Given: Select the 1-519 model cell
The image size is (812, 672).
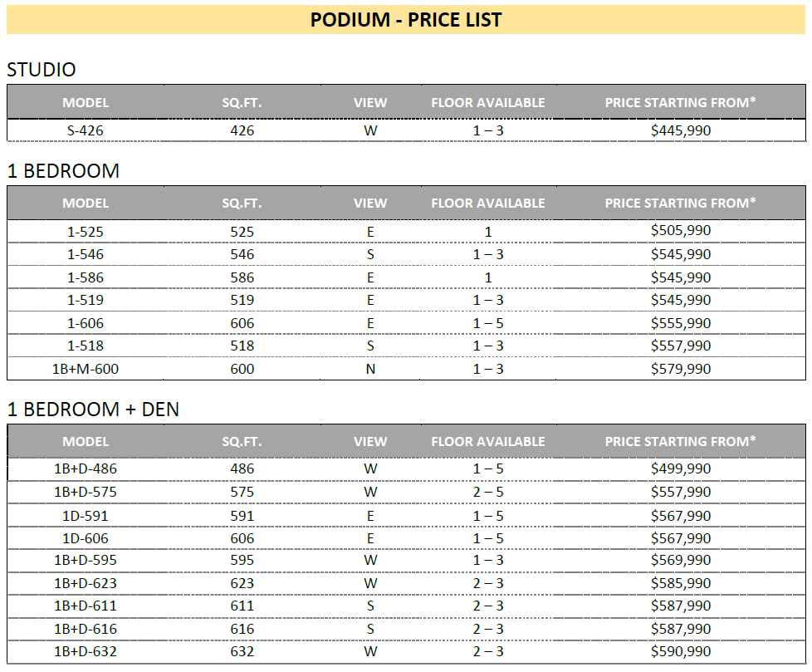Looking at the screenshot, I should 86,300.
